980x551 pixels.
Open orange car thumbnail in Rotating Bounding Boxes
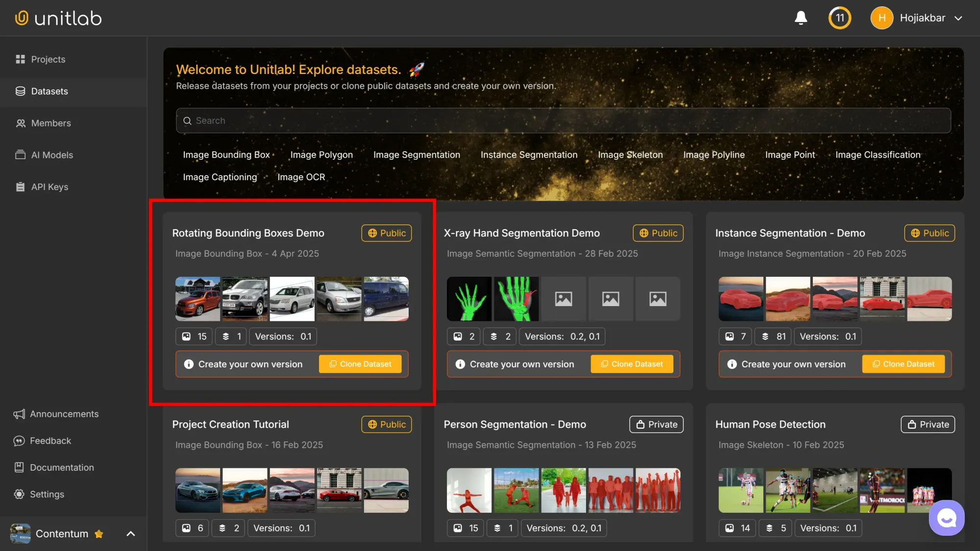198,299
